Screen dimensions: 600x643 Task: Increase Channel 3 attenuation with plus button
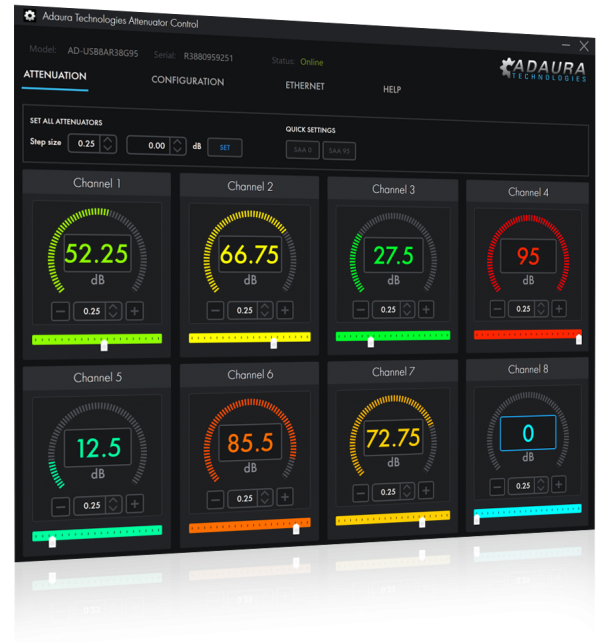click(x=426, y=309)
